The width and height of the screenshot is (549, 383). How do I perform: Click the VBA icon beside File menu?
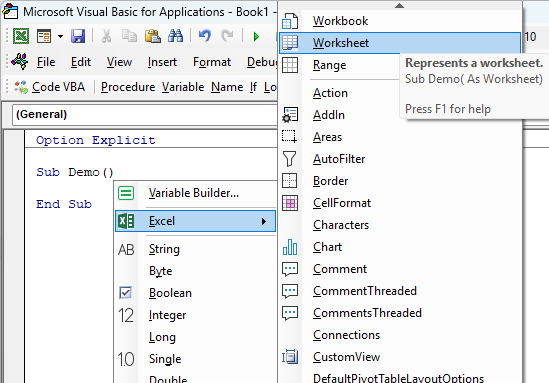(20, 62)
